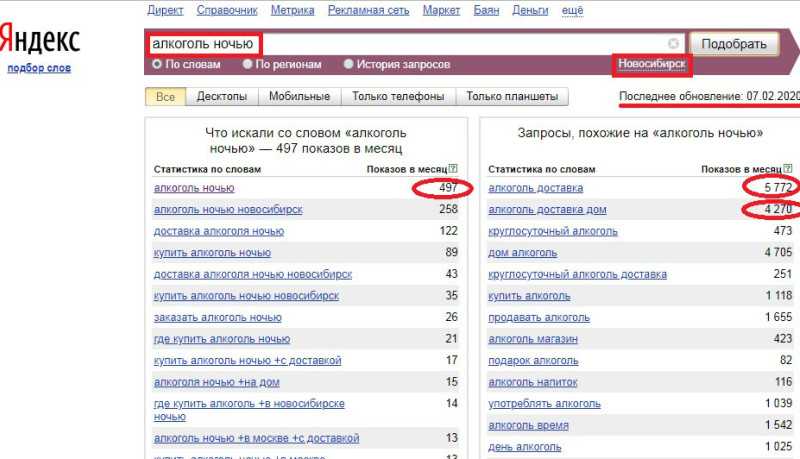Switch to the 'Все' devices tab
The width and height of the screenshot is (800, 459).
click(x=165, y=97)
